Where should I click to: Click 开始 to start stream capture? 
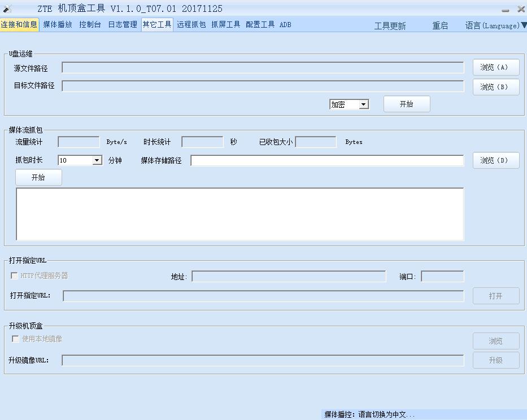38,177
